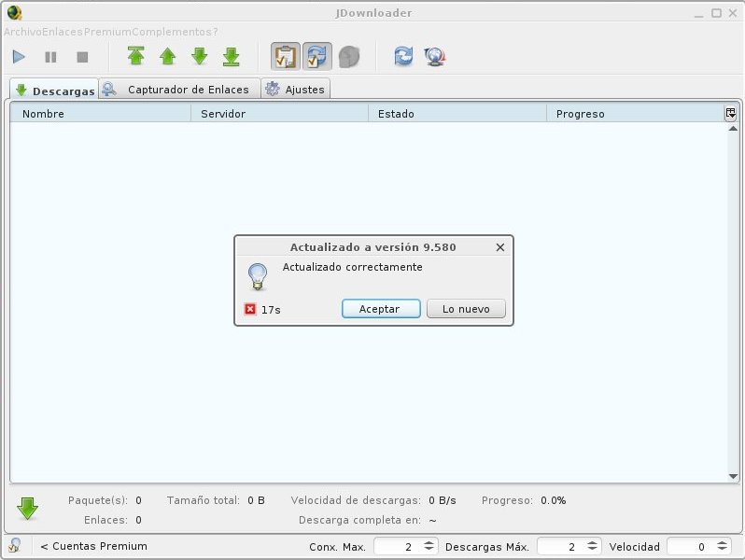Maximize the JDownloader window

coord(716,13)
